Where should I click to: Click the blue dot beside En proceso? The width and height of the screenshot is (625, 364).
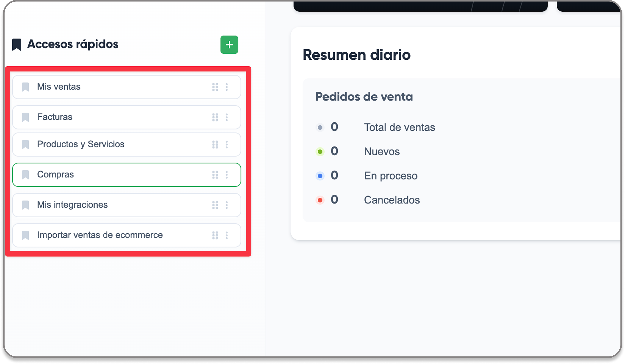pyautogui.click(x=320, y=176)
